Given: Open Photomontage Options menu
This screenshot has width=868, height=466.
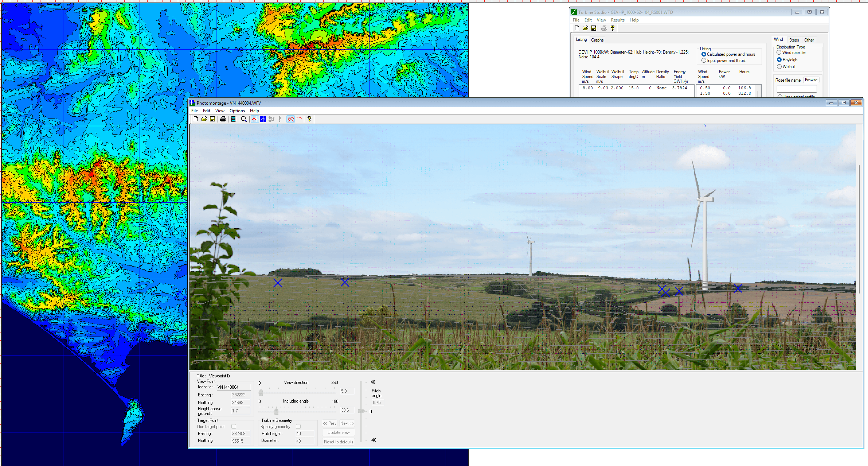Looking at the screenshot, I should coord(237,111).
